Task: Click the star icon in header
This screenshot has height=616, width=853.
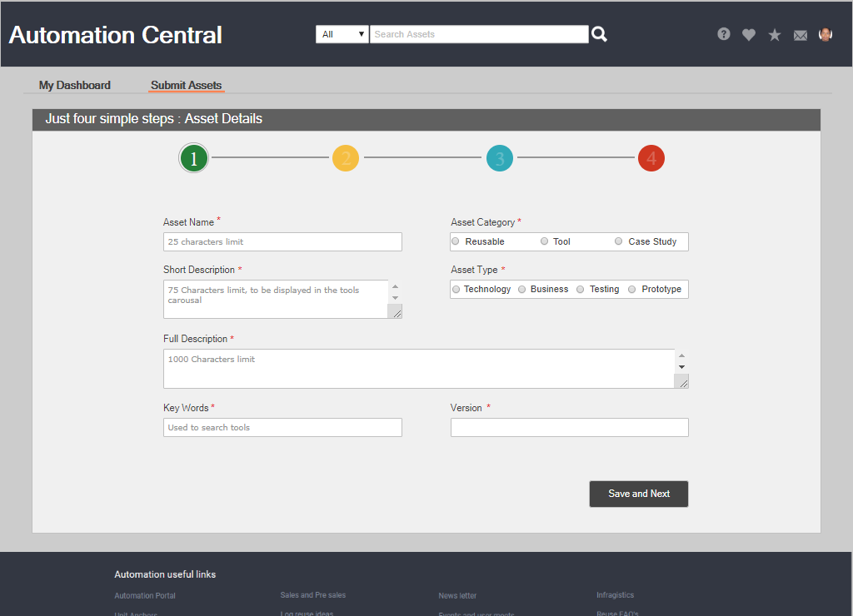Action: point(775,35)
